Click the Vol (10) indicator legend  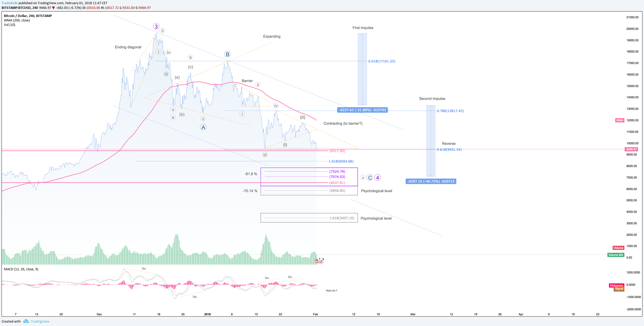pyautogui.click(x=9, y=25)
